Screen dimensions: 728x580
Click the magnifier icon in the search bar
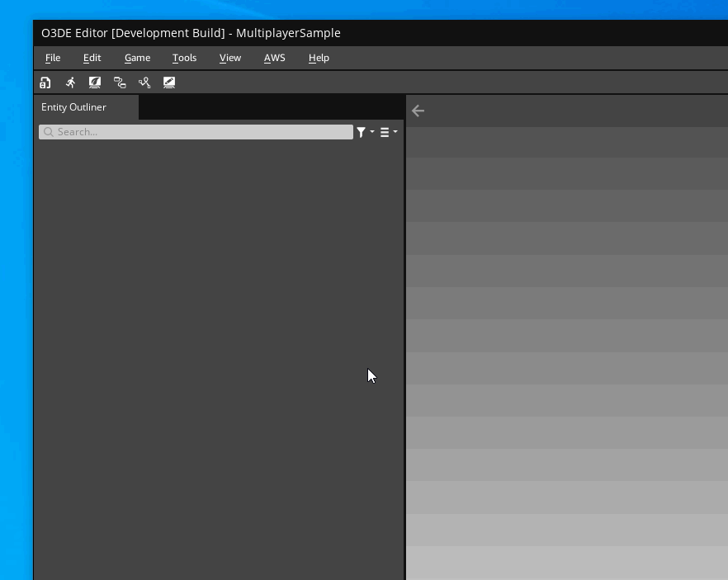(49, 132)
